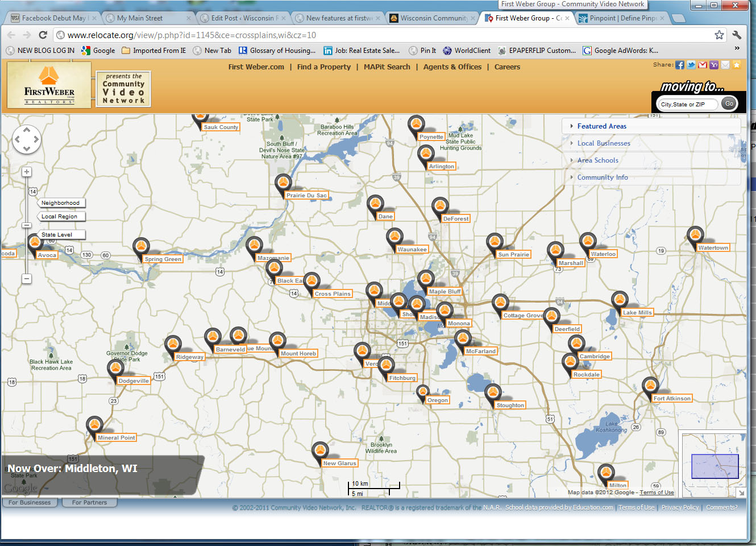This screenshot has width=756, height=546.
Task: Click the Maple Bluff map pin
Action: tap(426, 281)
